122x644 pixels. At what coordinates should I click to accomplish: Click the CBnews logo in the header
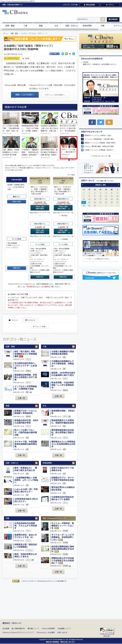click(15, 12)
